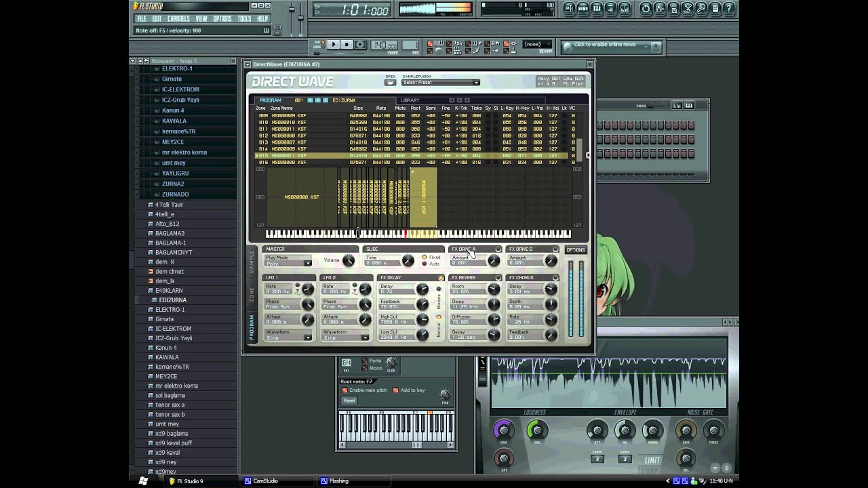Toggle the FX Delay on/off LED
868x488 pixels.
click(x=441, y=278)
